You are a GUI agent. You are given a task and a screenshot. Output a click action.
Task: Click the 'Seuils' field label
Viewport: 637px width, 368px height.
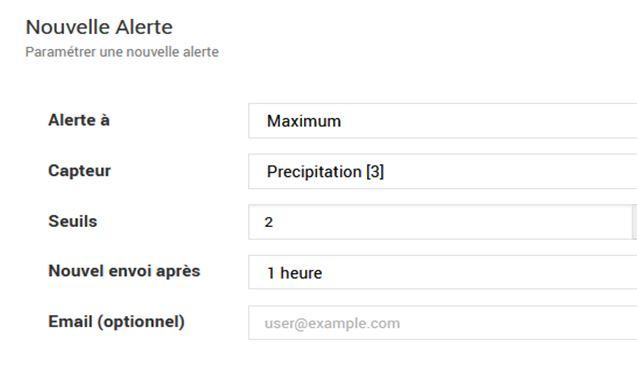[x=73, y=221]
